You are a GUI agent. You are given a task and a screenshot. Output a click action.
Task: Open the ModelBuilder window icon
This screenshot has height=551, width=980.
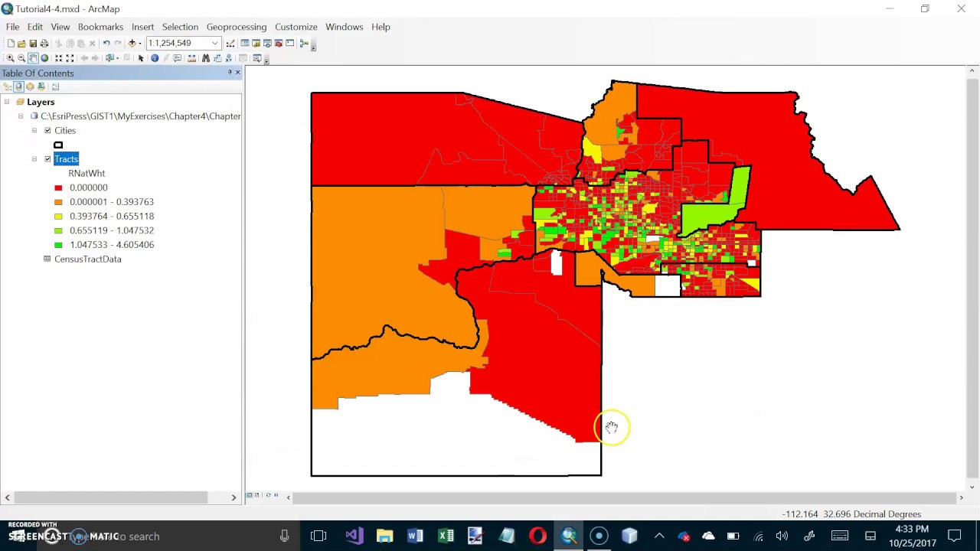point(304,44)
